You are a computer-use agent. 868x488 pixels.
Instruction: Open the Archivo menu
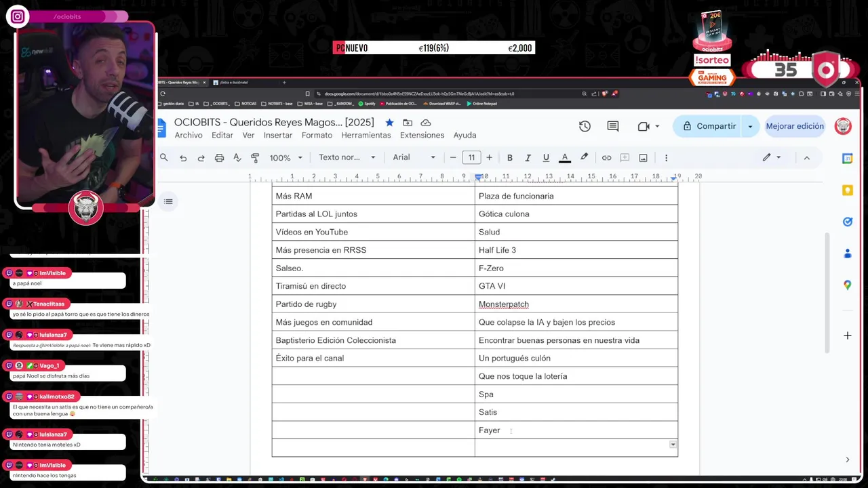189,136
